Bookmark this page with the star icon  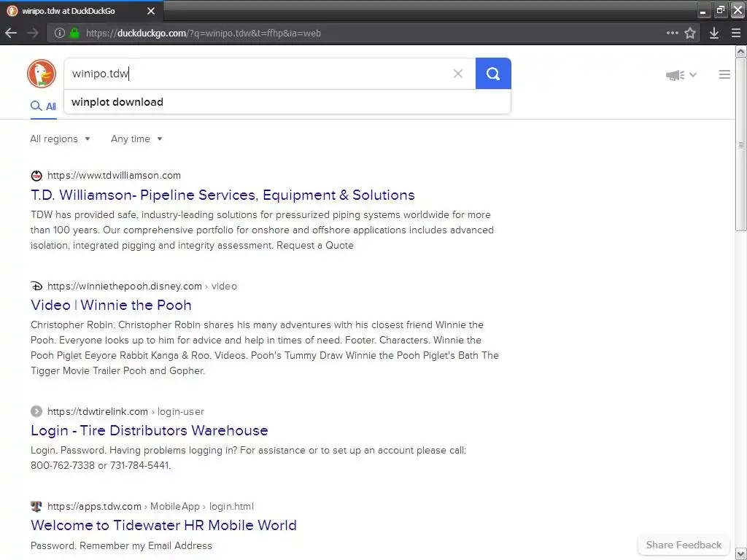690,33
